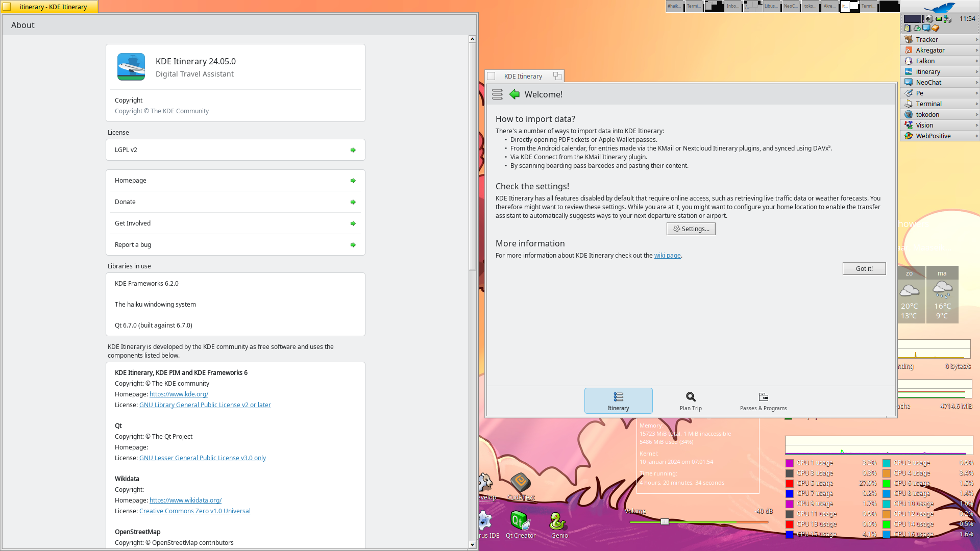Screen dimensions: 980x551
Task: Click the 'ma' rainy weather forecast icon
Action: 942,290
